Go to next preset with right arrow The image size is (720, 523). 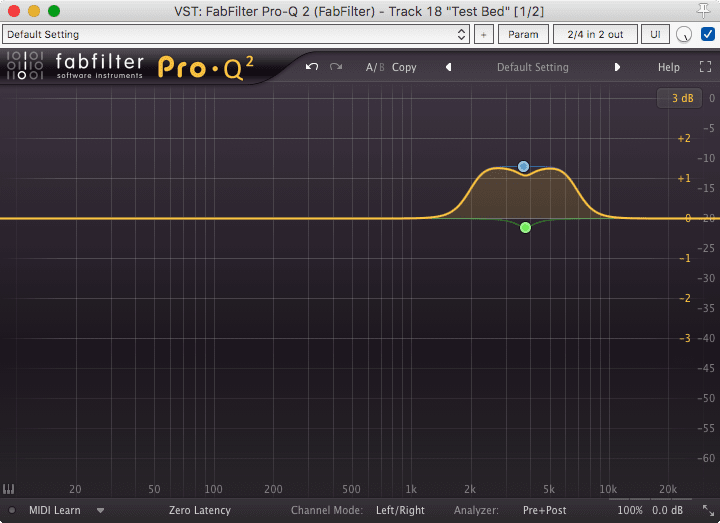[x=617, y=67]
